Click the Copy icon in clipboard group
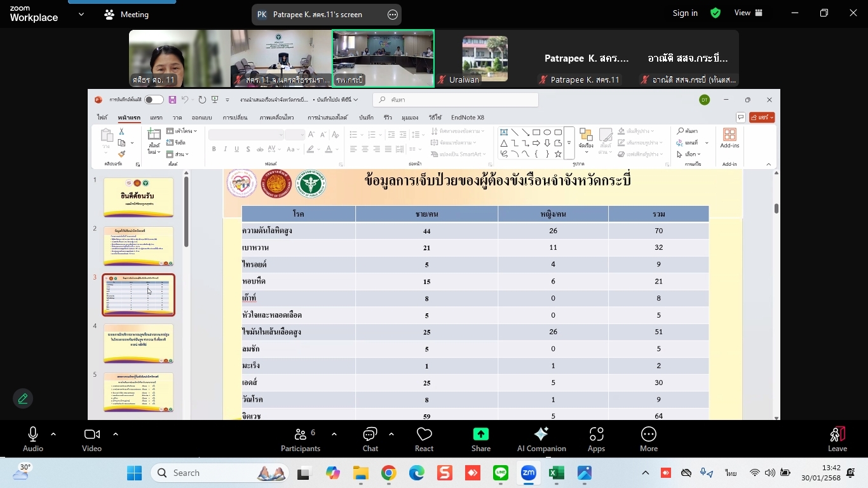This screenshot has height=488, width=868. click(121, 143)
